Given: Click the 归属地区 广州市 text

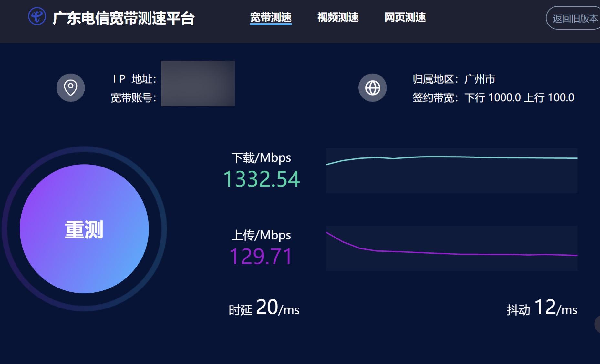Looking at the screenshot, I should [x=454, y=79].
